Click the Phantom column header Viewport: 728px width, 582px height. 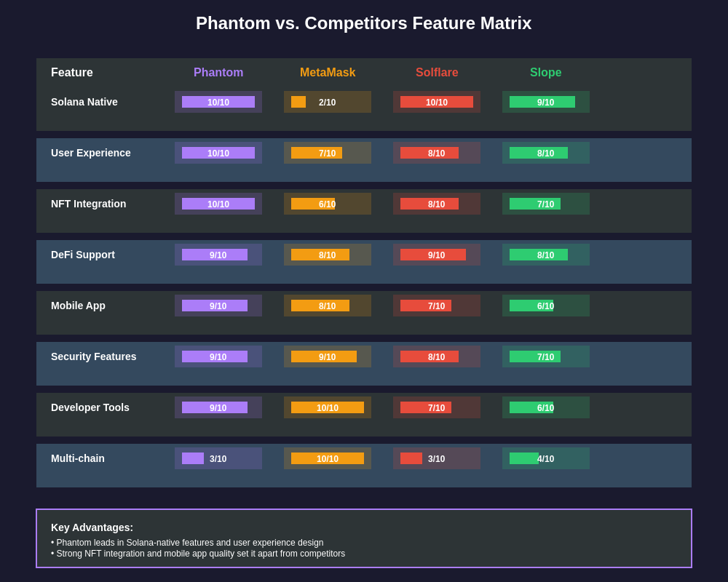[x=218, y=73]
